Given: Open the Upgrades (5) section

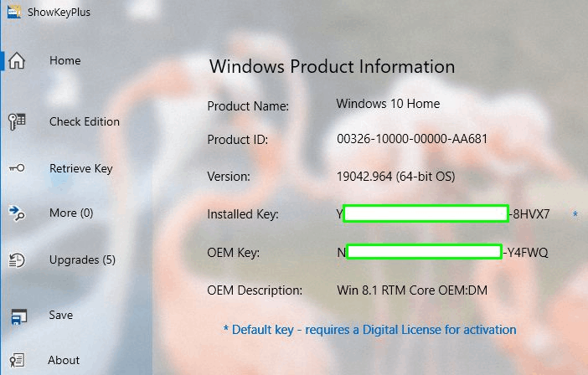Looking at the screenshot, I should click(x=82, y=260).
